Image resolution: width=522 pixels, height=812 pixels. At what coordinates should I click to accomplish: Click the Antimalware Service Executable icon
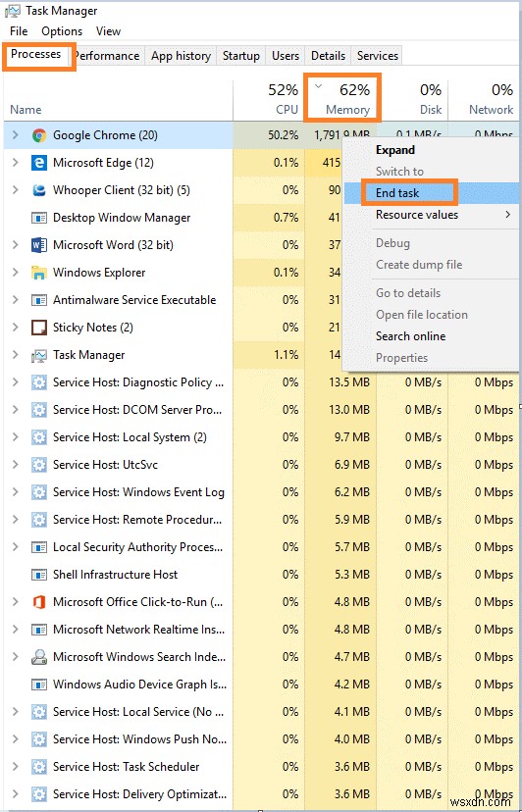click(x=39, y=300)
